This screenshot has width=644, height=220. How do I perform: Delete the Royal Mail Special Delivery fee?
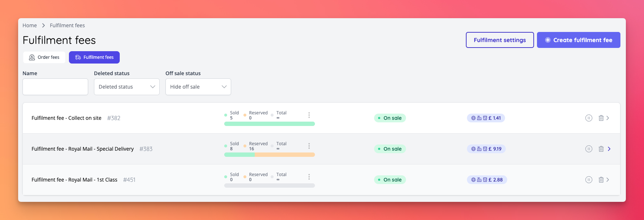601,149
